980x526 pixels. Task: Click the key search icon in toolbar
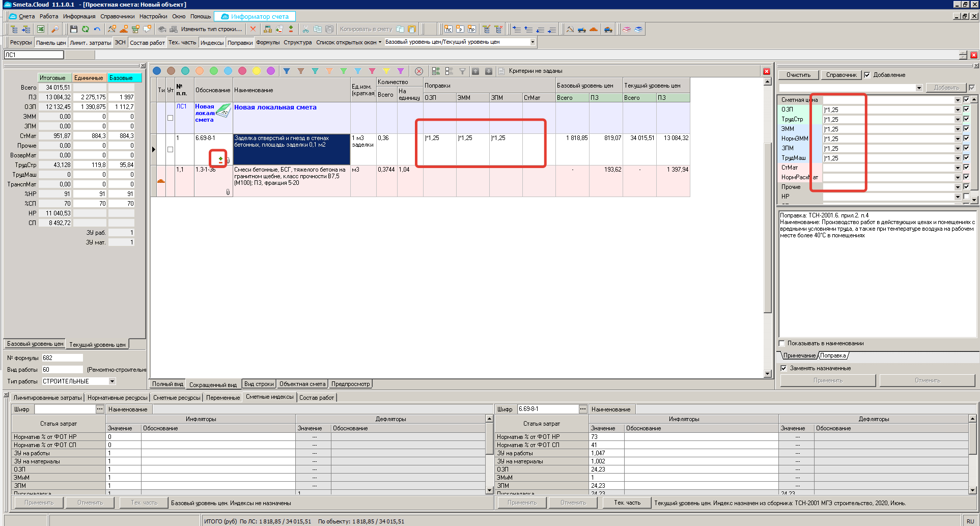[x=55, y=29]
